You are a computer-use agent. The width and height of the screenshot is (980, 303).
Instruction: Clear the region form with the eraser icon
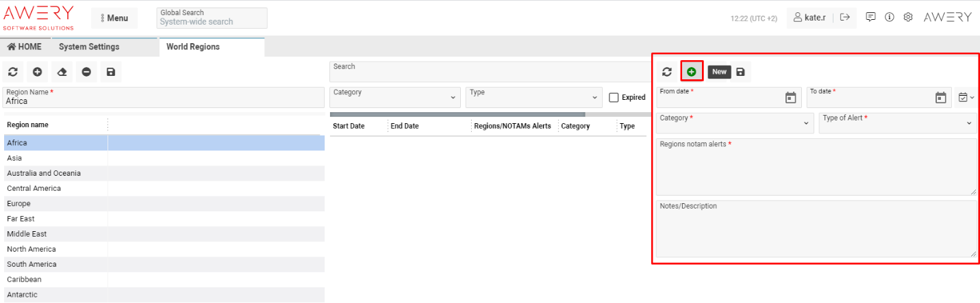(x=62, y=72)
